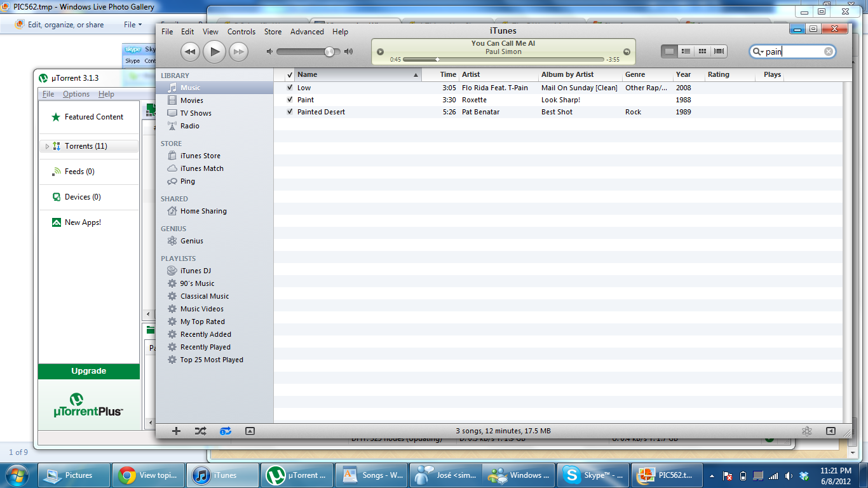Adjust the iTunes volume slider
The width and height of the screenshot is (868, 488).
pyautogui.click(x=329, y=51)
